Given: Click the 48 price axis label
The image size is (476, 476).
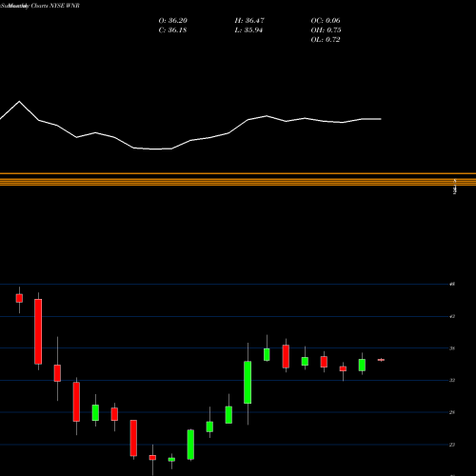Looking at the screenshot, I should coord(452,284).
